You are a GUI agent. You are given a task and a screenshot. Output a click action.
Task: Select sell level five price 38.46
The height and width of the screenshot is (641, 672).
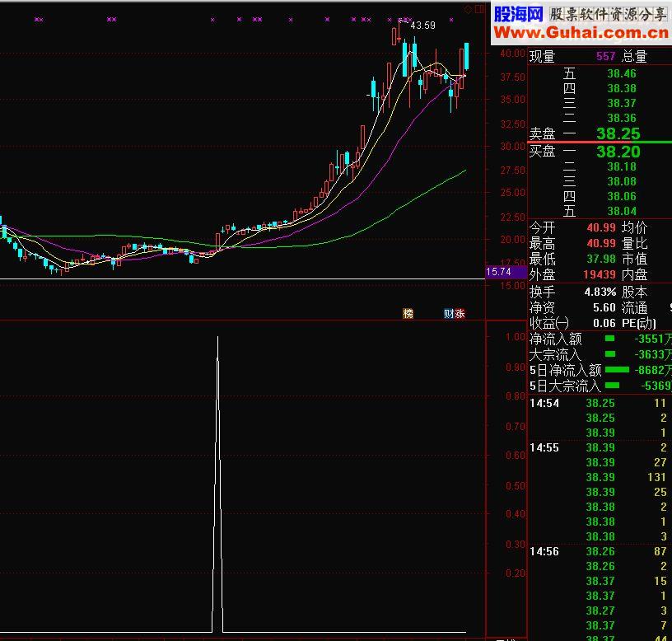[x=622, y=73]
